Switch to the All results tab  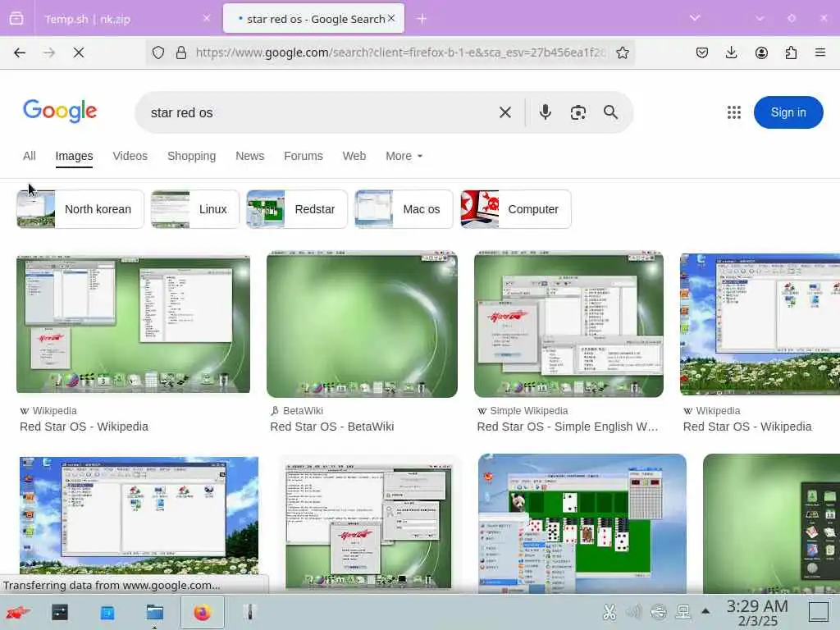point(30,156)
